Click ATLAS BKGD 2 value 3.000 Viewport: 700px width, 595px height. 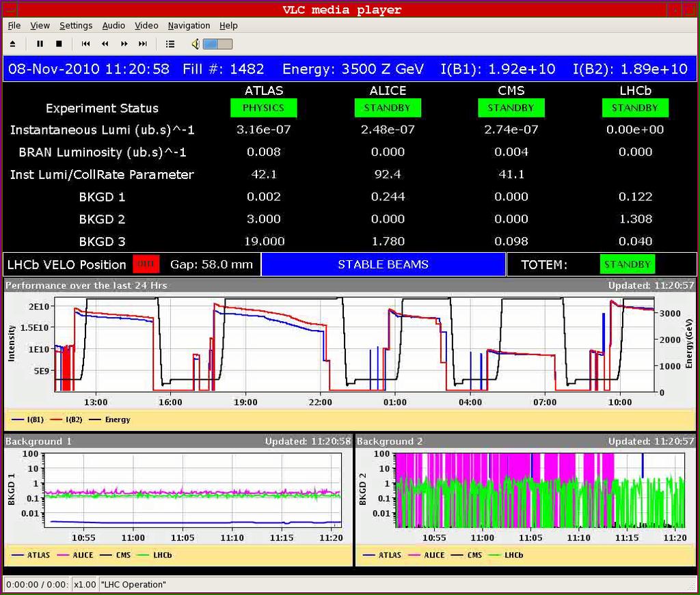(x=263, y=219)
